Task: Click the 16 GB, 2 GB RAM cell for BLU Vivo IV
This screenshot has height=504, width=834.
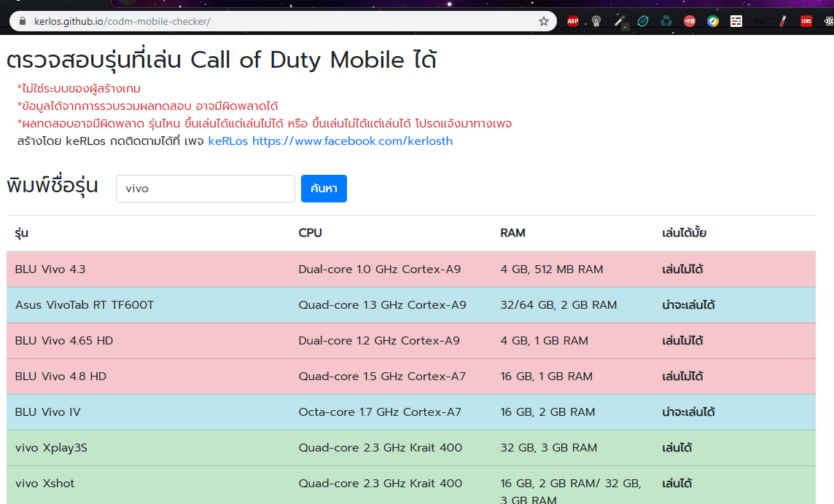Action: pyautogui.click(x=547, y=412)
